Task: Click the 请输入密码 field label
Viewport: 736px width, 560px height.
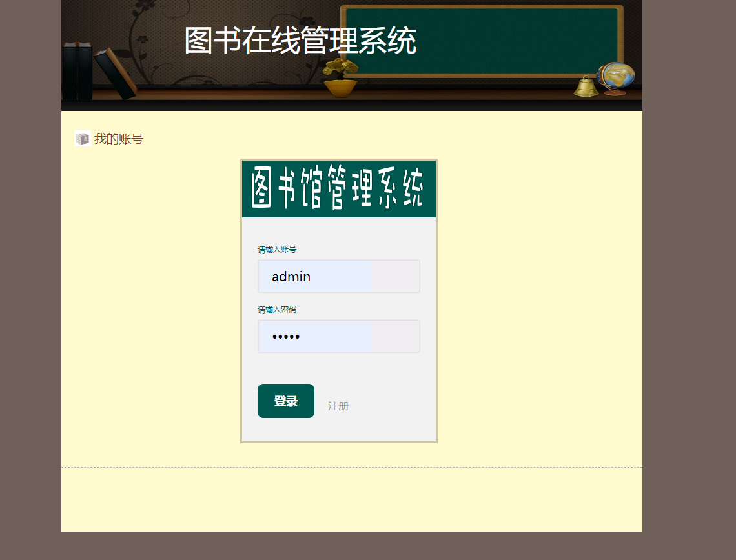Action: point(278,309)
